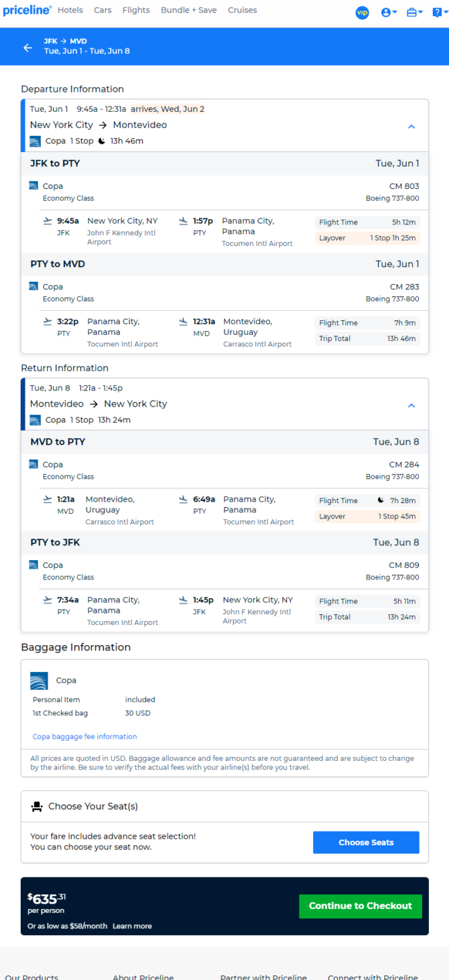Open Copa baggage fee information link
449x980 pixels.
[x=84, y=736]
